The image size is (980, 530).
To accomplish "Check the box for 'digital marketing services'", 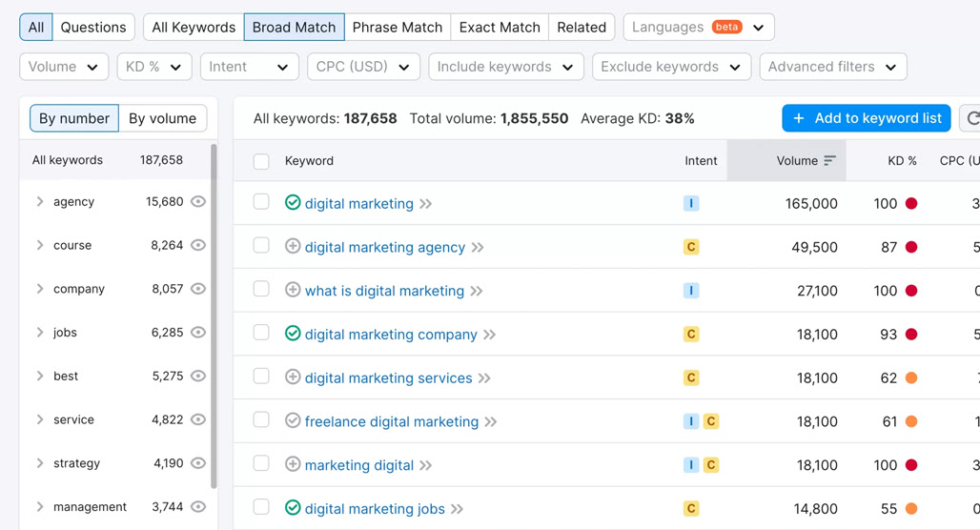I will [x=261, y=377].
